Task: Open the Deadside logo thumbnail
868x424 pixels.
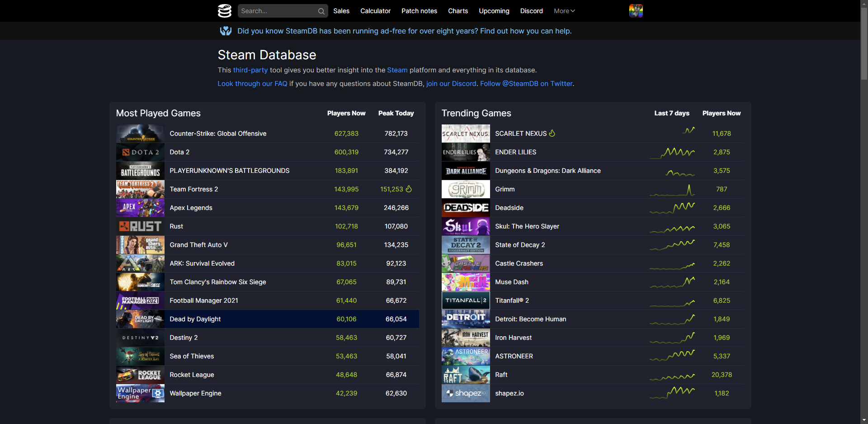Action: click(x=466, y=208)
